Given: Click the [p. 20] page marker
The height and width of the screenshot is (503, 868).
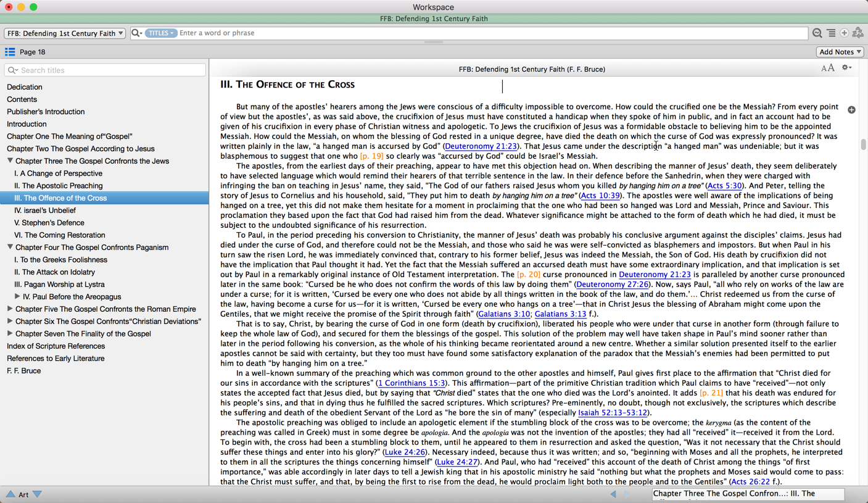Looking at the screenshot, I should pos(529,275).
